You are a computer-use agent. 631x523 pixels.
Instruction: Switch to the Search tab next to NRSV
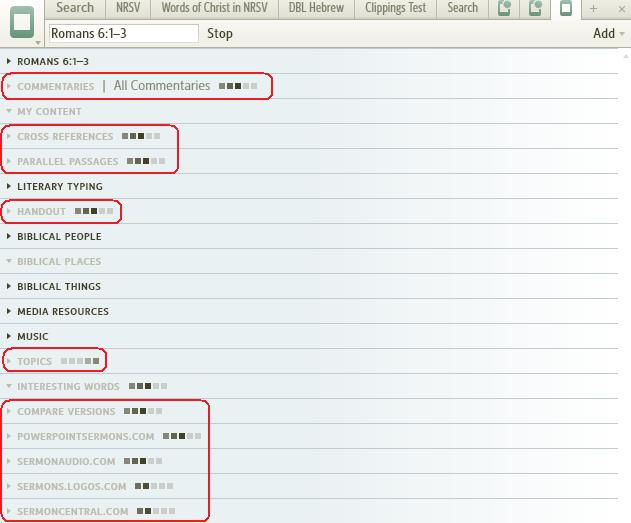75,8
